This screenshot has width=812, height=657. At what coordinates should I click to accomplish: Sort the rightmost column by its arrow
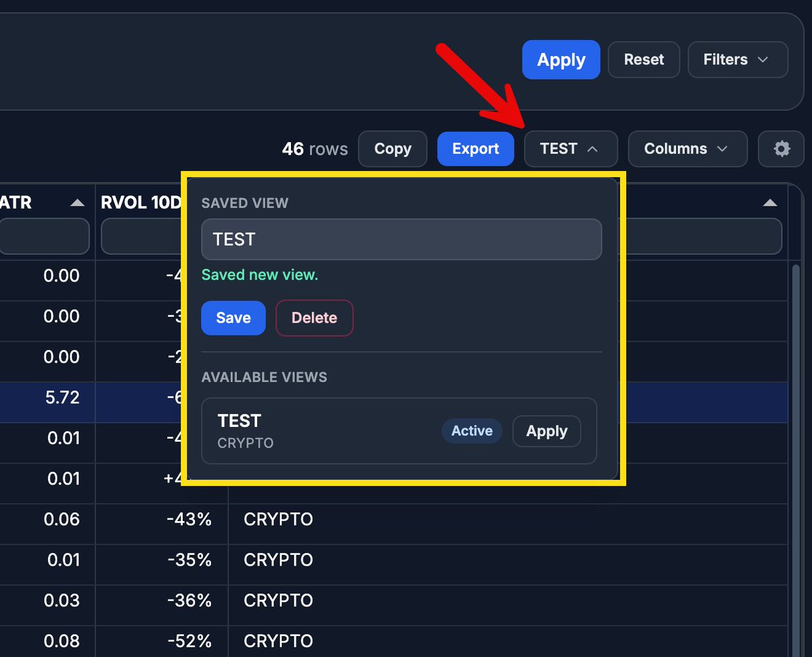[769, 202]
